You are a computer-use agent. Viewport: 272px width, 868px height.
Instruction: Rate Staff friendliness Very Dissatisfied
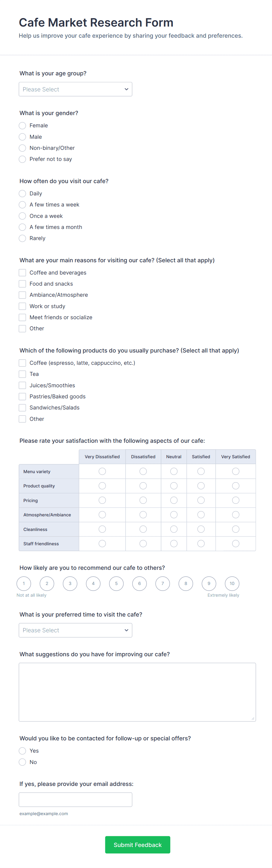(x=102, y=544)
